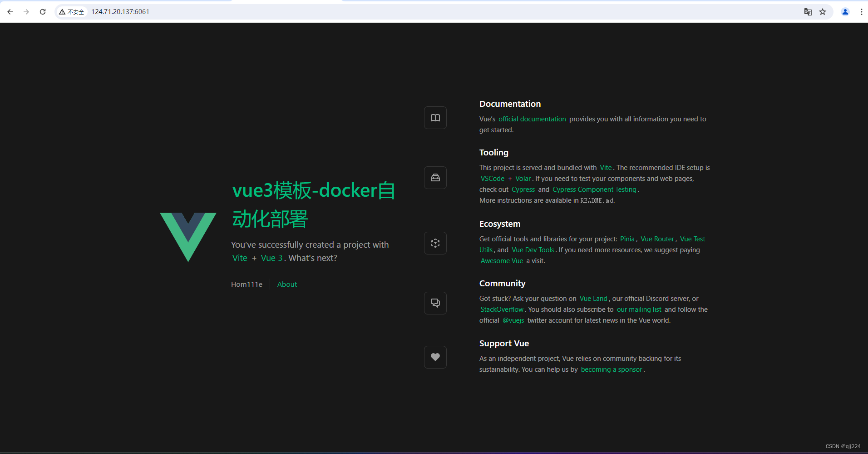Click the Documentation book icon
Viewport: 868px width, 454px height.
coord(435,118)
